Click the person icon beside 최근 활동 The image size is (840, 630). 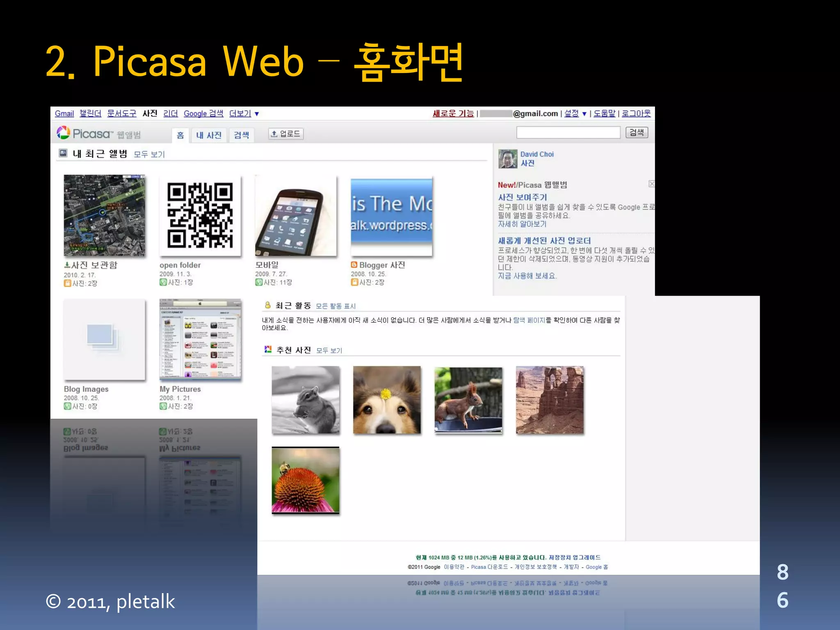[x=267, y=305]
